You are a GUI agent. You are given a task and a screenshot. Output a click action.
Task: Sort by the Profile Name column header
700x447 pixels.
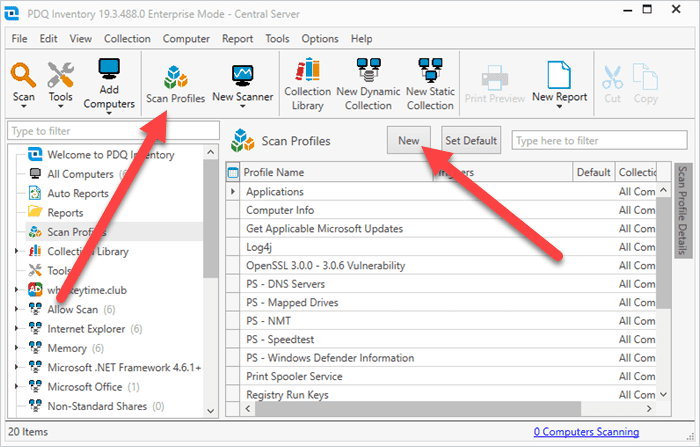click(x=337, y=172)
